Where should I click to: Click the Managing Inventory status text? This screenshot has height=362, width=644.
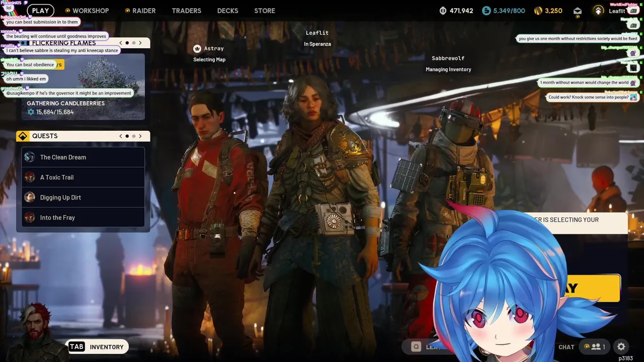(448, 70)
